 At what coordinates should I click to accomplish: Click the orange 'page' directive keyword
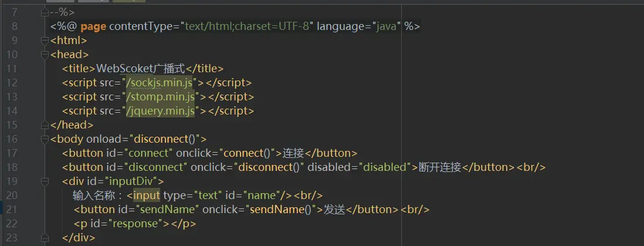point(94,27)
